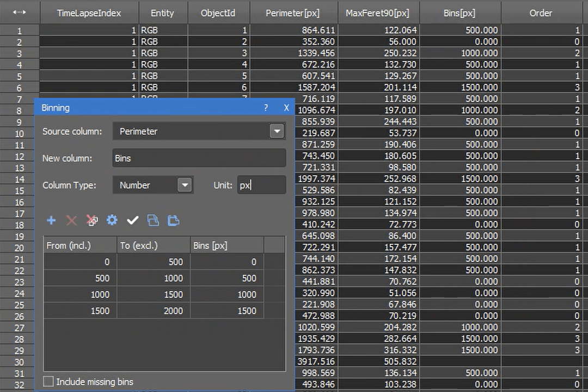This screenshot has height=392, width=588.
Task: Select the From (incl.) bin table header
Action: tap(69, 246)
